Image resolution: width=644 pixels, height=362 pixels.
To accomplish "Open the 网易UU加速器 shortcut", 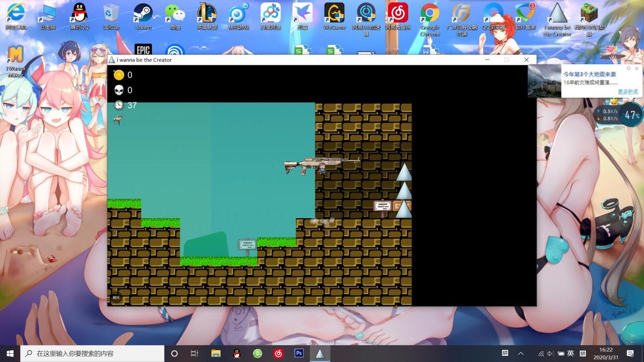I will click(366, 19).
